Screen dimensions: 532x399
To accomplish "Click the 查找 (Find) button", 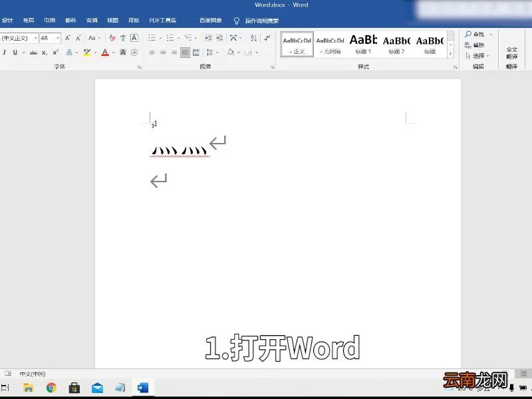I will (x=475, y=34).
